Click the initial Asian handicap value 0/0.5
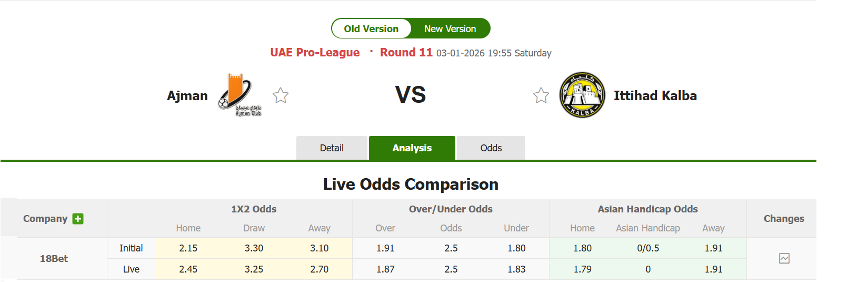 [x=648, y=248]
